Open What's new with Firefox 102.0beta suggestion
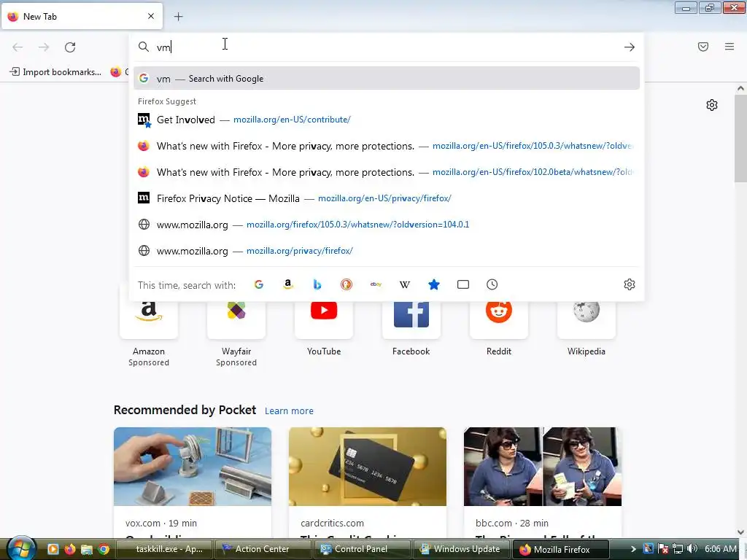 tap(387, 172)
